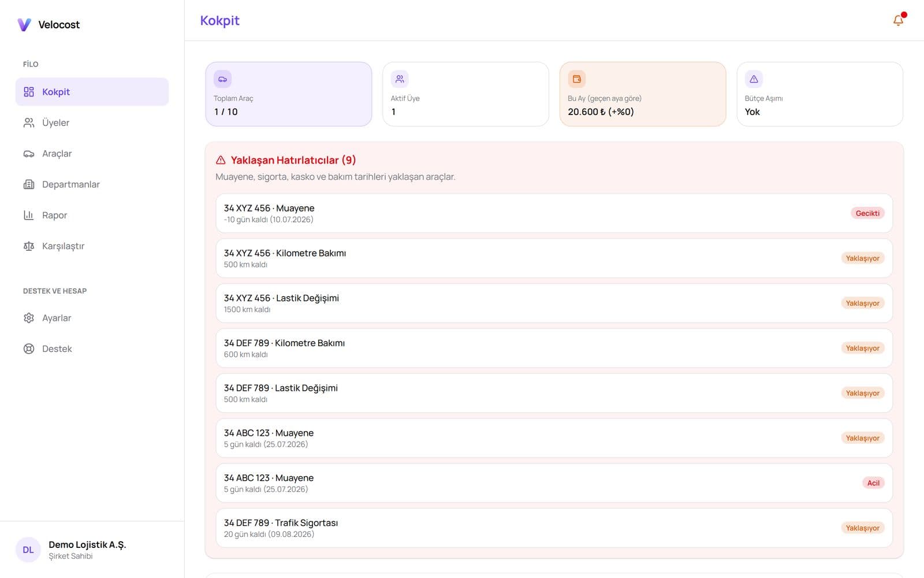The width and height of the screenshot is (924, 578).
Task: Click the Kokpit dashboard grid icon
Action: (29, 92)
